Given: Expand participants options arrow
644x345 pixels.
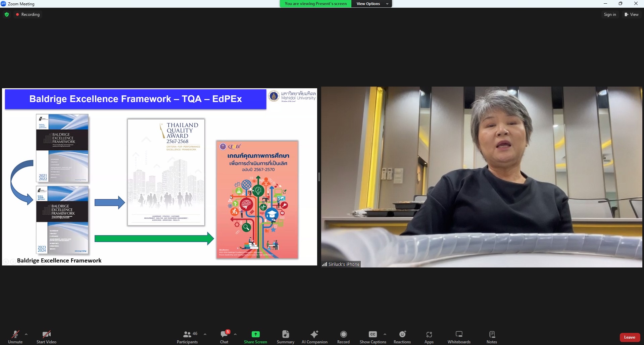Looking at the screenshot, I should [205, 334].
